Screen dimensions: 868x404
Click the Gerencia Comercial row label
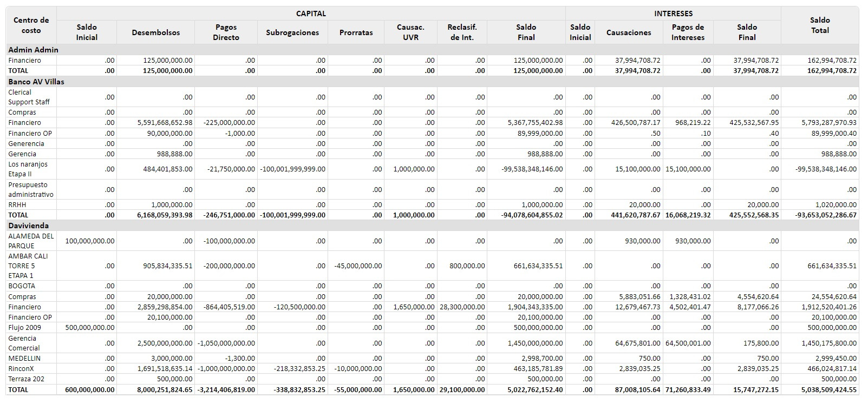pos(24,343)
